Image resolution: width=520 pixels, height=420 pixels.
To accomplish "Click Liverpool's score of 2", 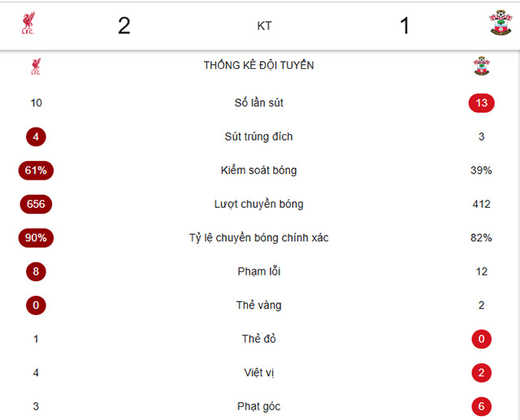I will point(123,26).
